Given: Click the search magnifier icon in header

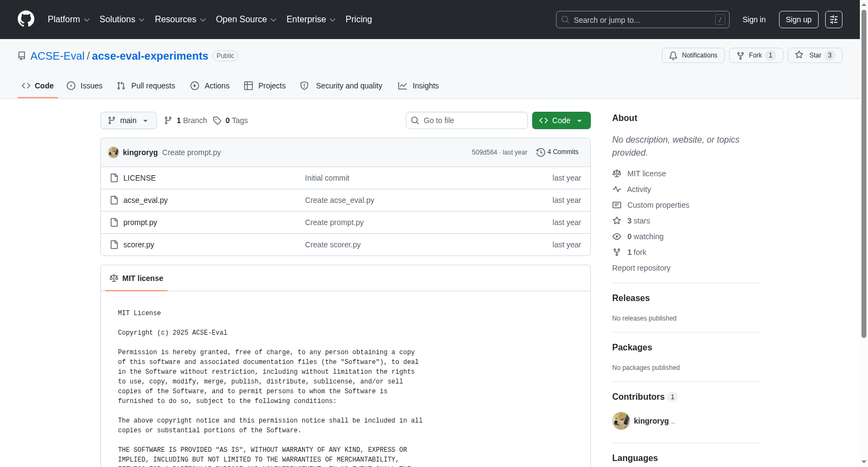Looking at the screenshot, I should pos(565,20).
